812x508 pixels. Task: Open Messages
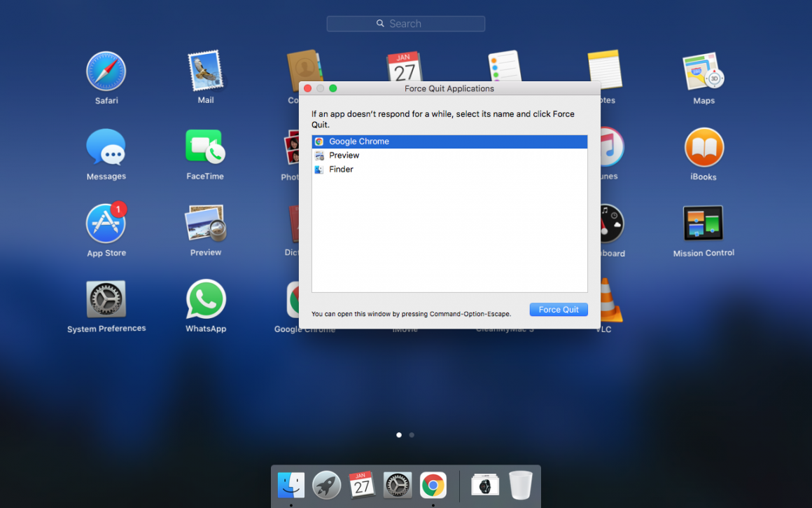click(106, 149)
